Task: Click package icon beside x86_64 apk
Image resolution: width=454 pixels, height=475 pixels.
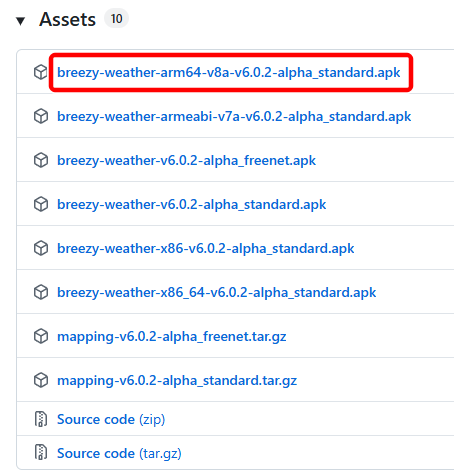Action: [41, 292]
